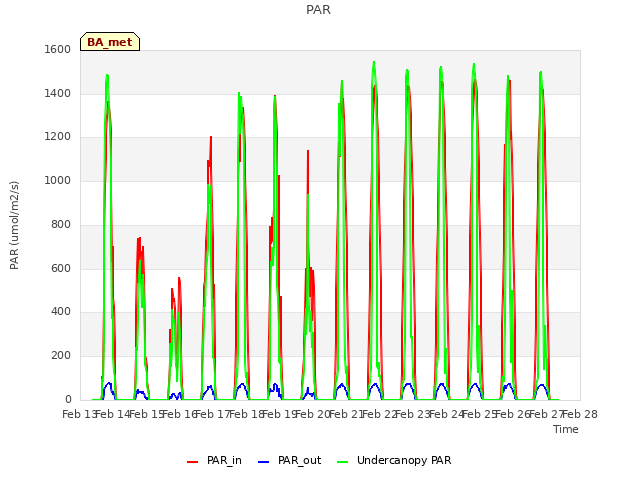Click the BA_met annotation label
The width and height of the screenshot is (640, 480).
tap(110, 42)
